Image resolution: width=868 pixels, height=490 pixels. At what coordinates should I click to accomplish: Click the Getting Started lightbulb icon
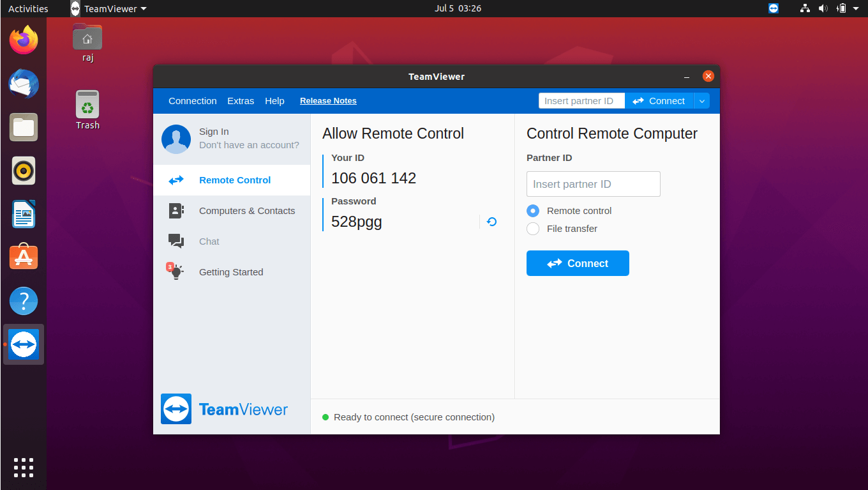(176, 272)
